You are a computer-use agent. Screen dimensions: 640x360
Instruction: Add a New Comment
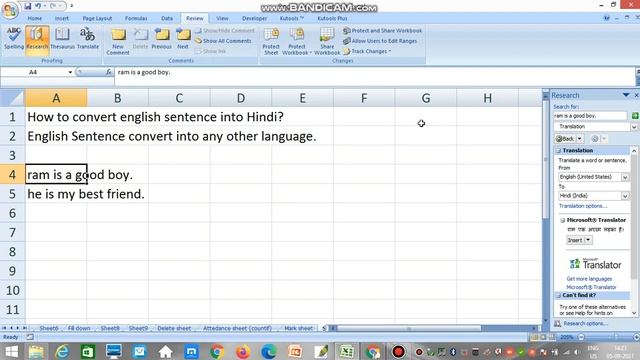click(118, 41)
